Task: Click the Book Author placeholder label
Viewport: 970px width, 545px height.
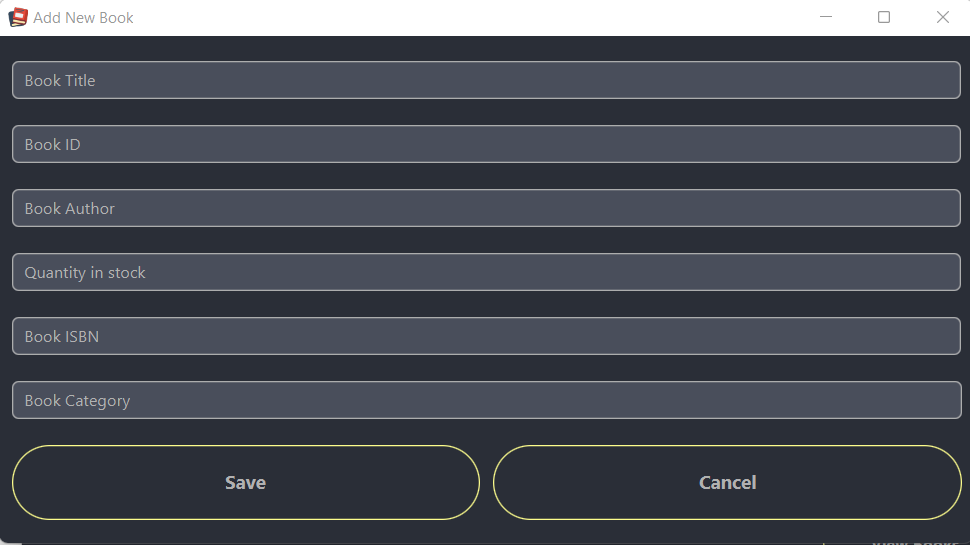Action: click(x=70, y=209)
